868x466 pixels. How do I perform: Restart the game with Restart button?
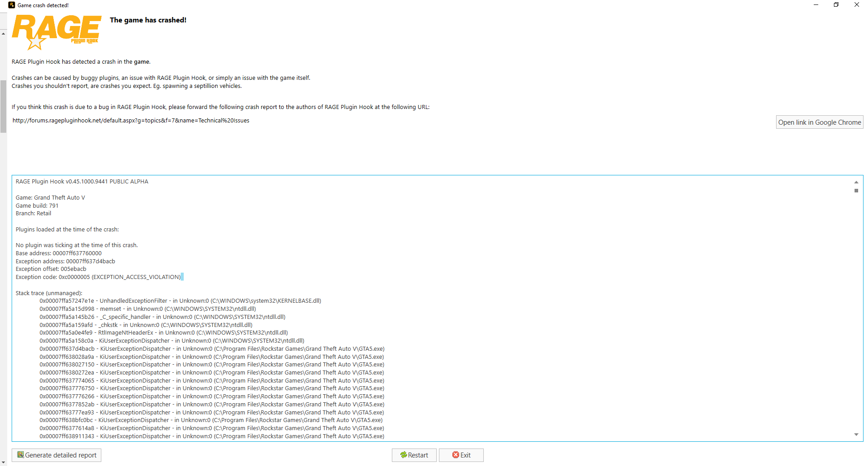(414, 455)
